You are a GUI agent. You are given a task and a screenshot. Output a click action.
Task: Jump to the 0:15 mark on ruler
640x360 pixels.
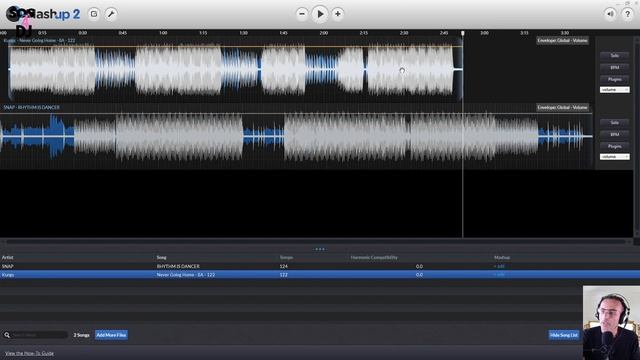42,33
